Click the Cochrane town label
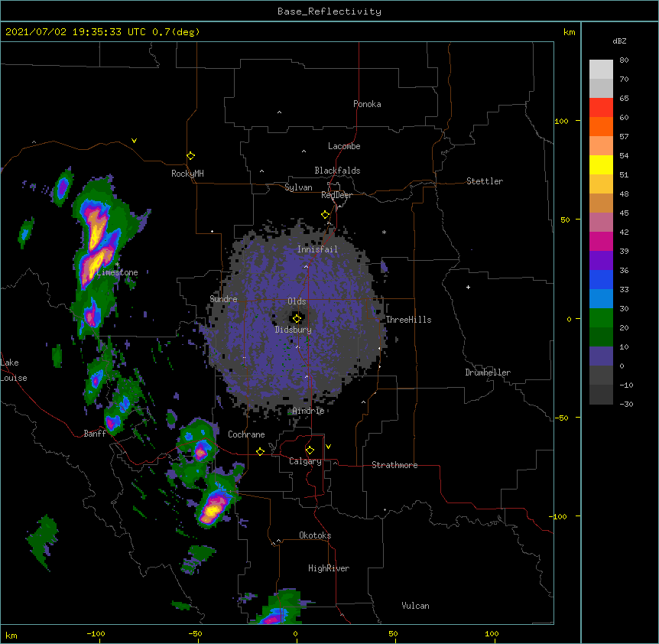The height and width of the screenshot is (644, 659). click(x=246, y=434)
